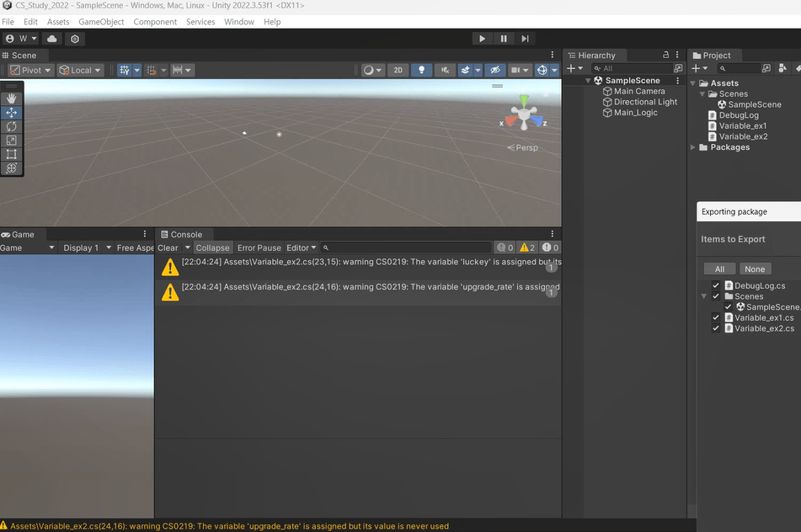801x532 pixels.
Task: Click the Hierarchy search-by-type icon
Action: pyautogui.click(x=678, y=68)
